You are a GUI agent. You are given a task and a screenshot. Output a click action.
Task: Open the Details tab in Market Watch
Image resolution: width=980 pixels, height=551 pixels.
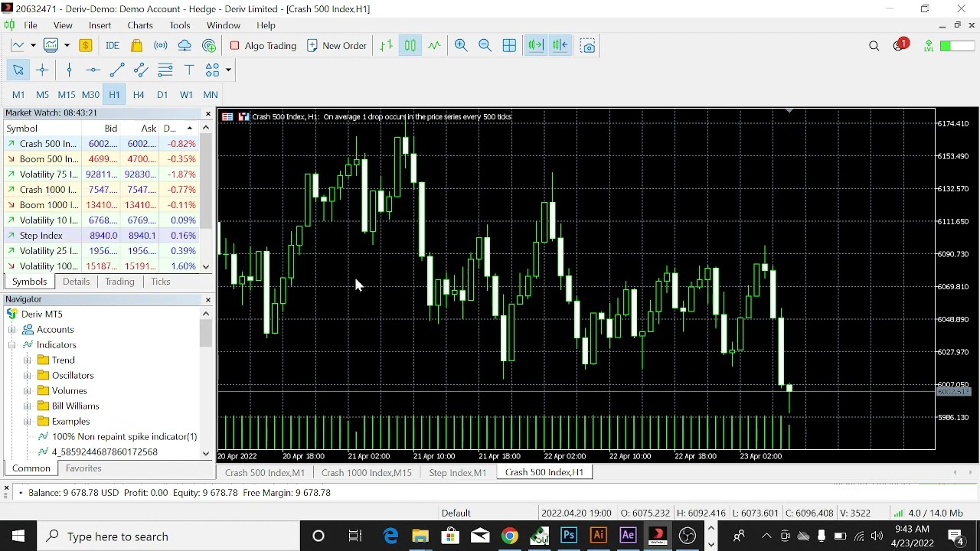pyautogui.click(x=77, y=282)
